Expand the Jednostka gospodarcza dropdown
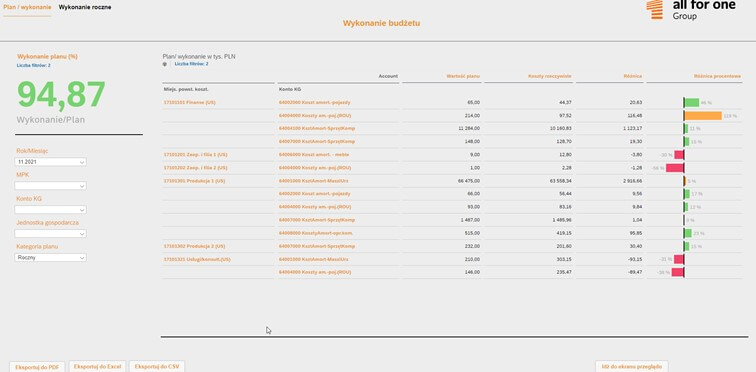Viewport: 756px width, 372px height. tap(50, 233)
